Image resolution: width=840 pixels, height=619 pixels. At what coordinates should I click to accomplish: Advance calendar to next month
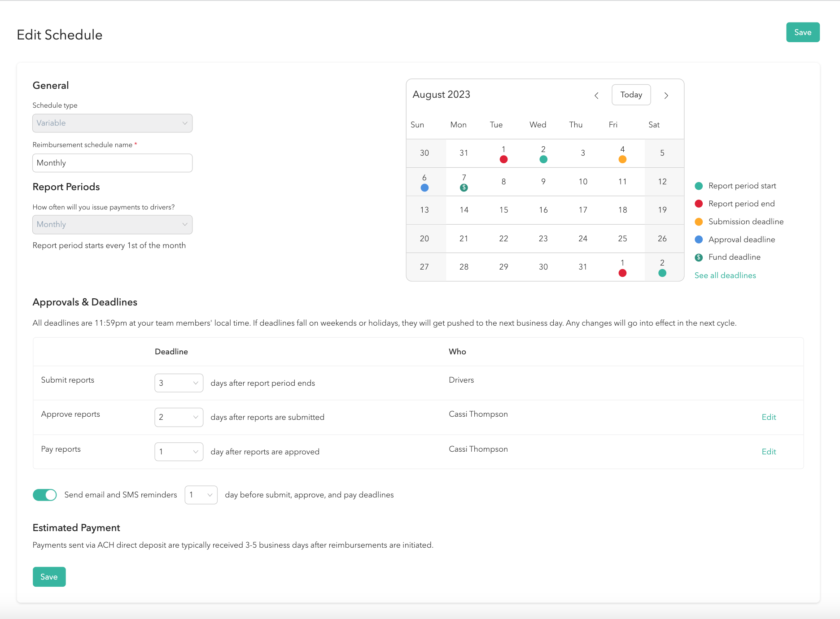pyautogui.click(x=666, y=96)
